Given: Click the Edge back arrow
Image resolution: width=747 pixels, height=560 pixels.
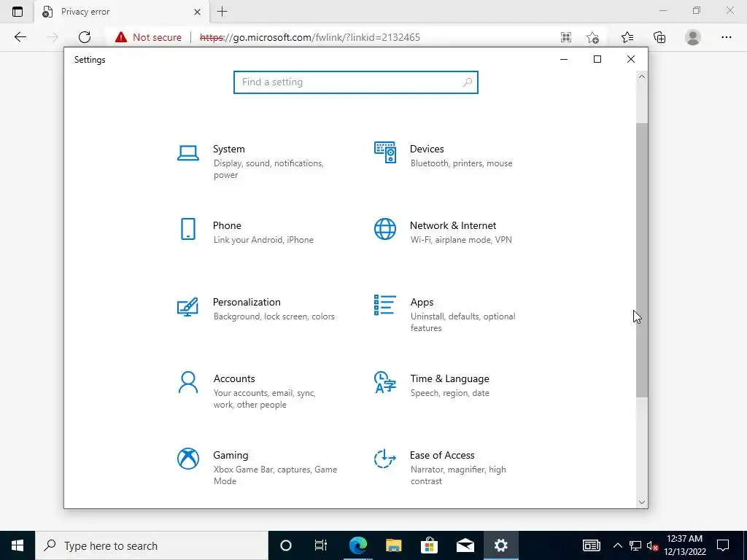Looking at the screenshot, I should (20, 37).
